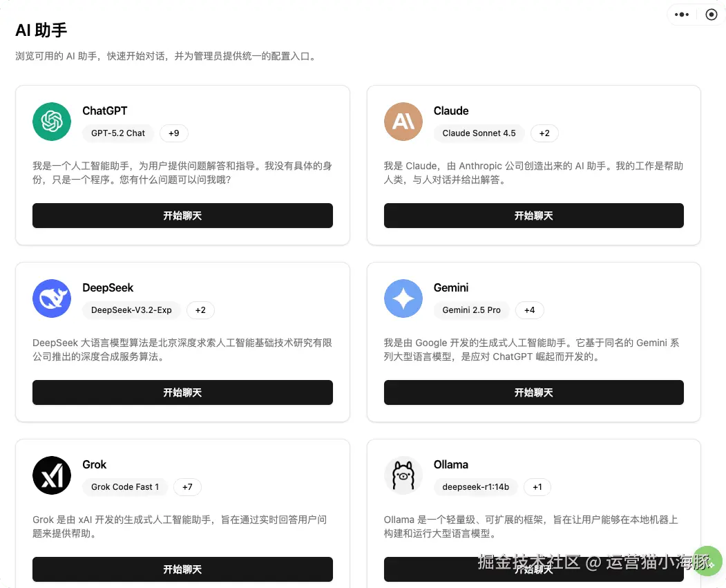
Task: Click the ChatGPT logo icon
Action: [52, 122]
